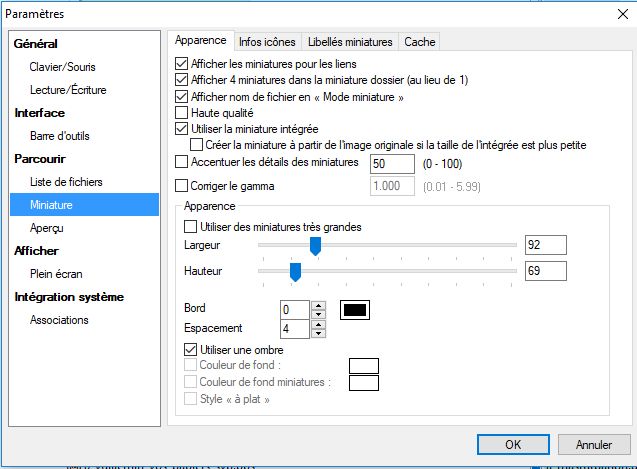Open the Cache tab
The height and width of the screenshot is (469, 637).
tap(418, 42)
